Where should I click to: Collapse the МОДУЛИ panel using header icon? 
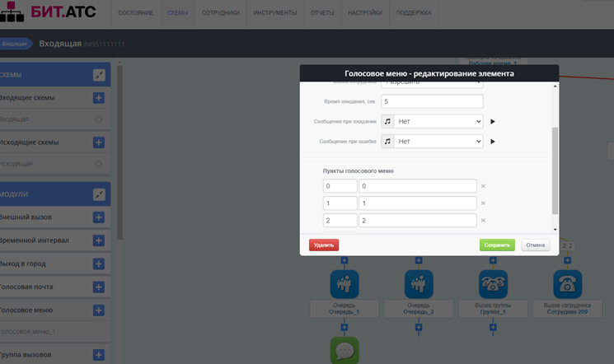tap(99, 194)
